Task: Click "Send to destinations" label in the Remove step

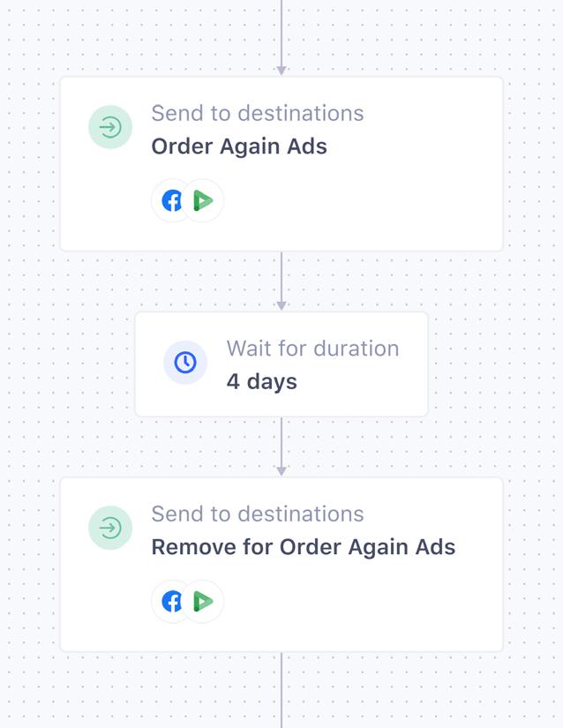Action: click(x=257, y=514)
